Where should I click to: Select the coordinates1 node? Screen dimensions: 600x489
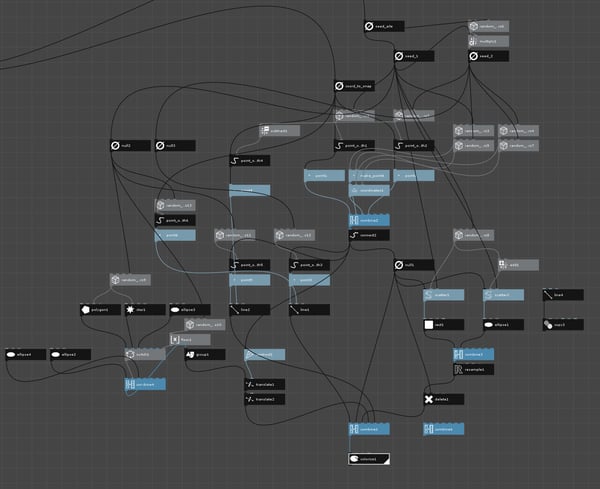[369, 191]
